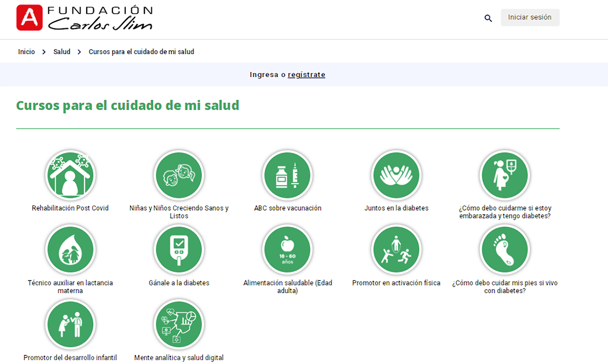This screenshot has height=364, width=608.
Task: Open the Técnico auxiliar en lactancia materna text link
Action: [70, 287]
